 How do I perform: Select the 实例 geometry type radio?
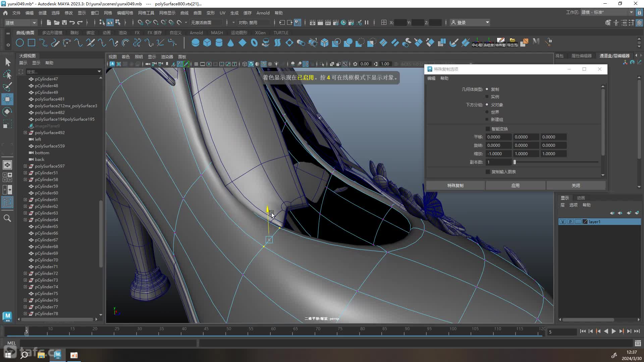pos(487,97)
